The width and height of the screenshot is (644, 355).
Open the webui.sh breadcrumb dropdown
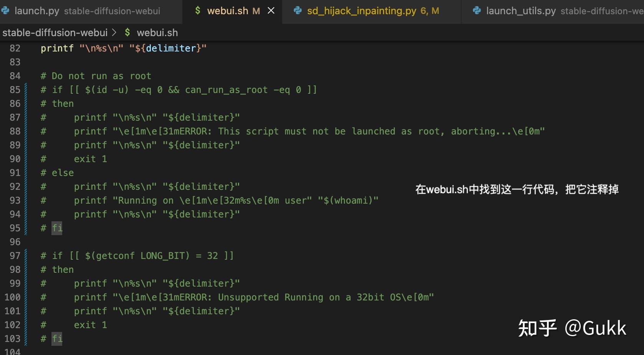point(158,33)
